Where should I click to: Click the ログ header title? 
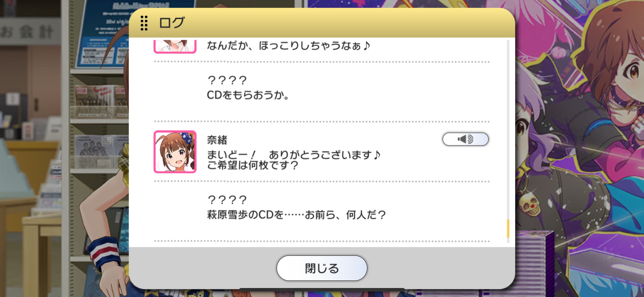[x=172, y=23]
